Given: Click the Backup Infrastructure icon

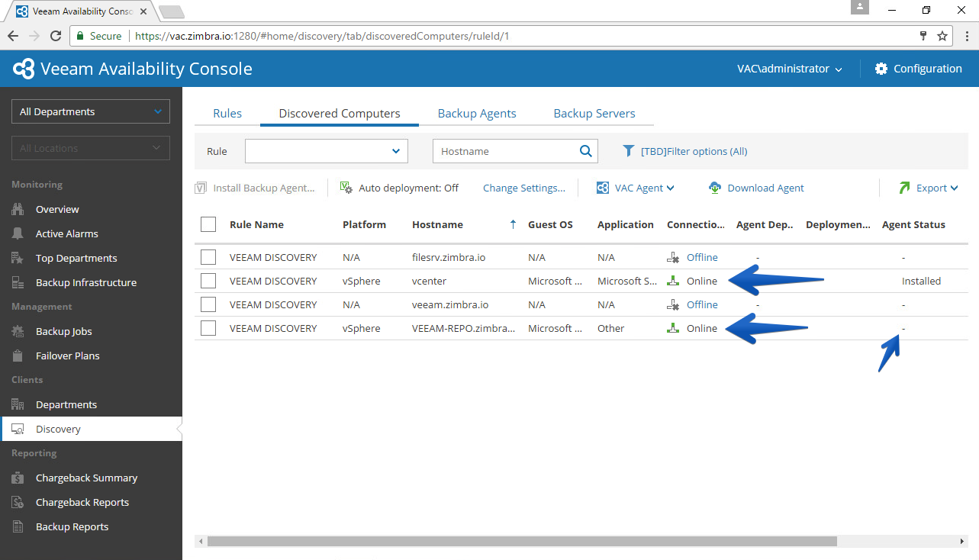Looking at the screenshot, I should coord(18,282).
